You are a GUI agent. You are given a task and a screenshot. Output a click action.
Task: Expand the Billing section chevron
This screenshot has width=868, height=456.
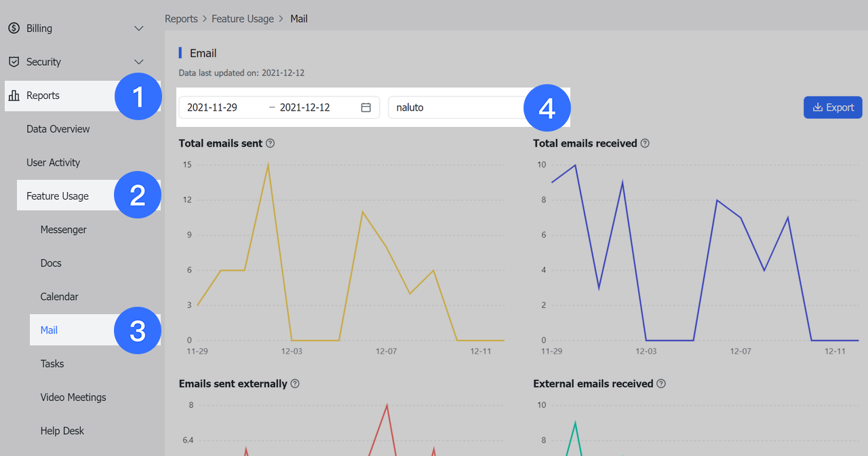tap(139, 28)
